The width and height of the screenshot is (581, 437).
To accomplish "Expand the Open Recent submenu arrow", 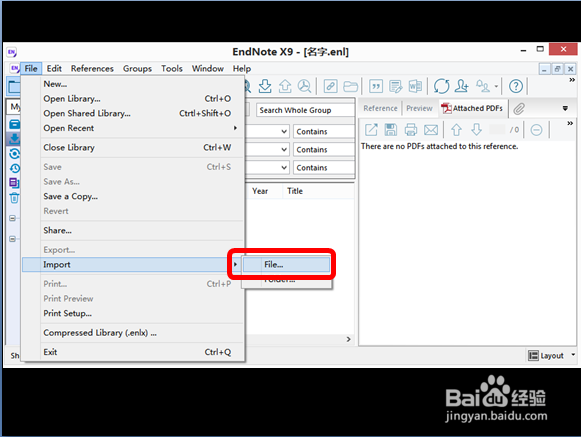I will 235,128.
